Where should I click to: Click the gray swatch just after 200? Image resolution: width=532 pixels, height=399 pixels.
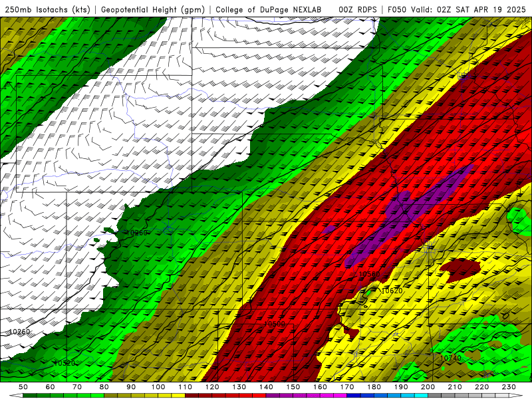click(435, 396)
